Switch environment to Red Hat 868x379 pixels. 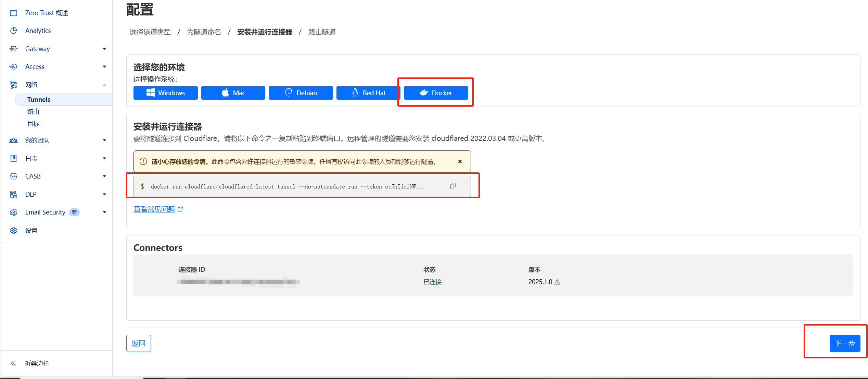(x=368, y=93)
